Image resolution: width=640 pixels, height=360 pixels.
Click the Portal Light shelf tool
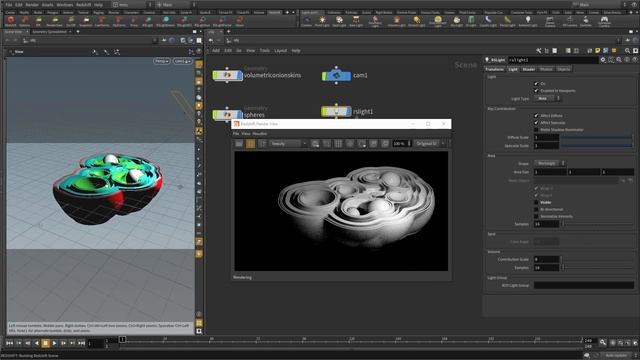point(507,21)
